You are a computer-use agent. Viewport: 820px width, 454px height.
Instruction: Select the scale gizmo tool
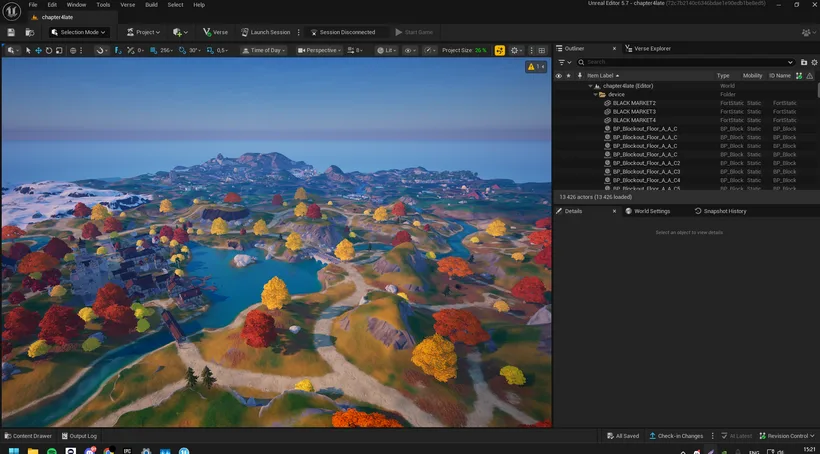tap(59, 51)
